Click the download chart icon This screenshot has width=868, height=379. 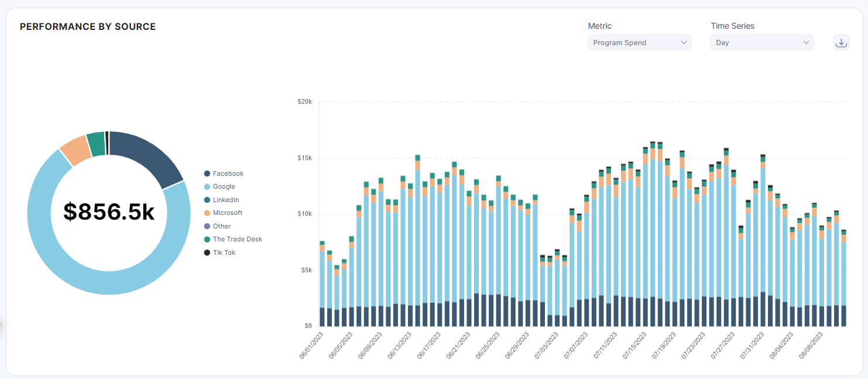[841, 43]
